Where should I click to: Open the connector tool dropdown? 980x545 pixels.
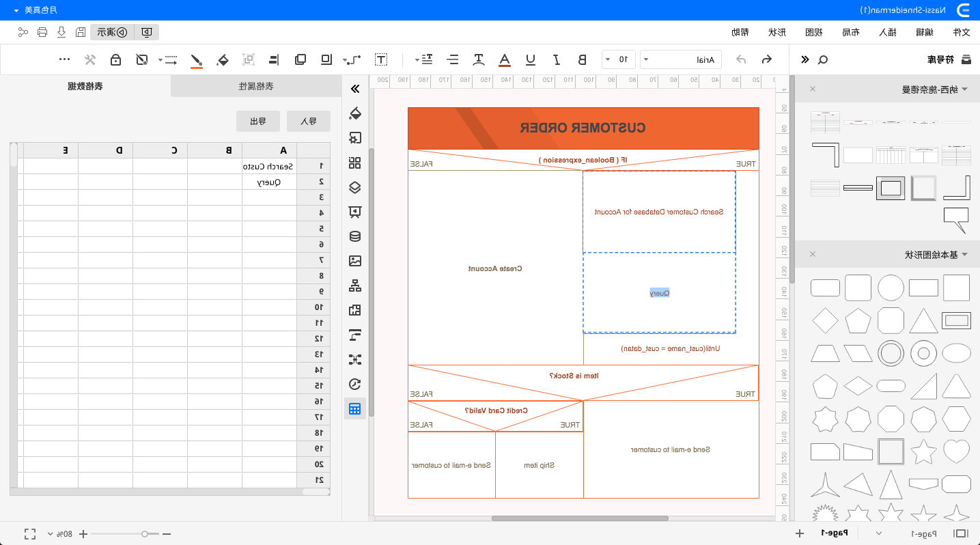[x=351, y=59]
